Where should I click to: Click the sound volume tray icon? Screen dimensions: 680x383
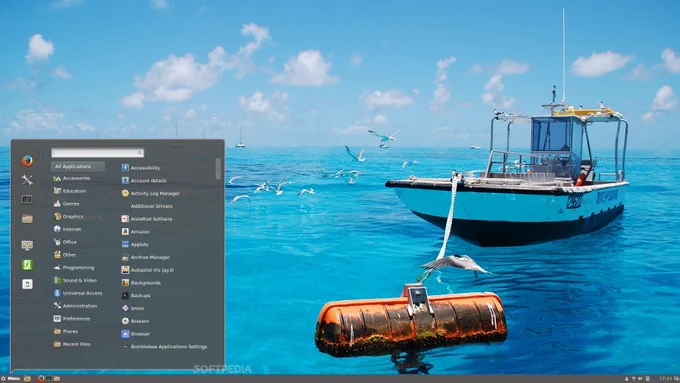click(640, 379)
